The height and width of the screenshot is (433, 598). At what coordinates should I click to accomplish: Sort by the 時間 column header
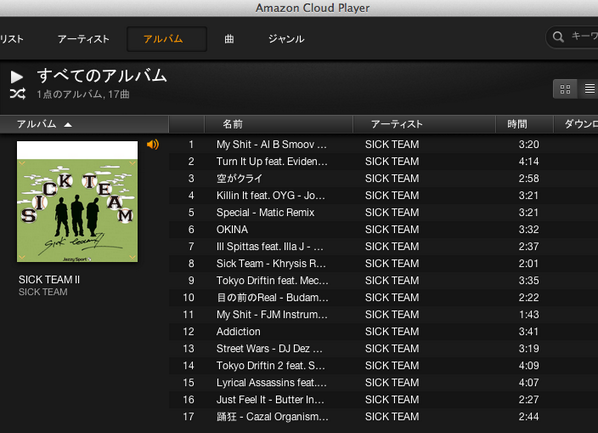[524, 124]
